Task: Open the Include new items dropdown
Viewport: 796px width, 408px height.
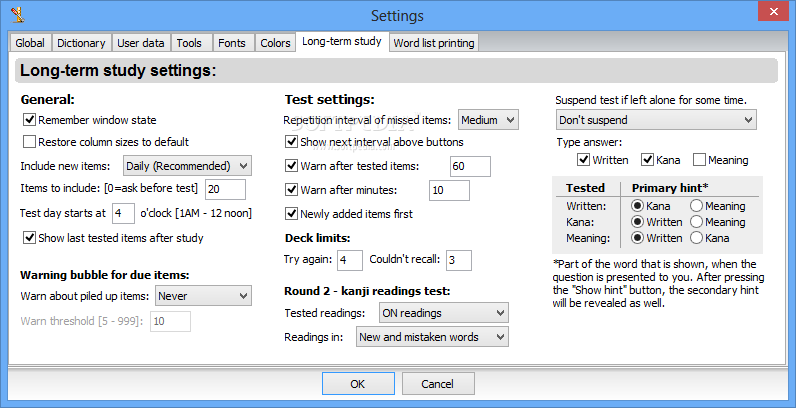Action: (x=187, y=166)
